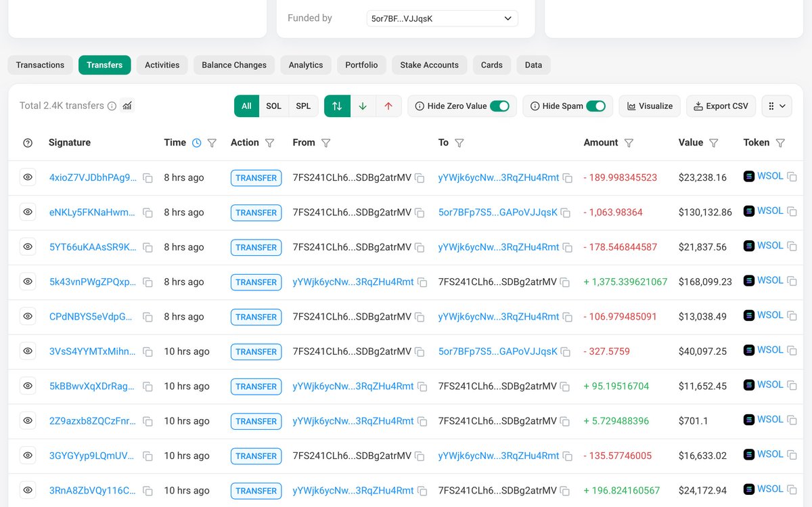Screen dimensions: 812x507
Task: Click the amount - 106.979485091
Action: coord(621,316)
